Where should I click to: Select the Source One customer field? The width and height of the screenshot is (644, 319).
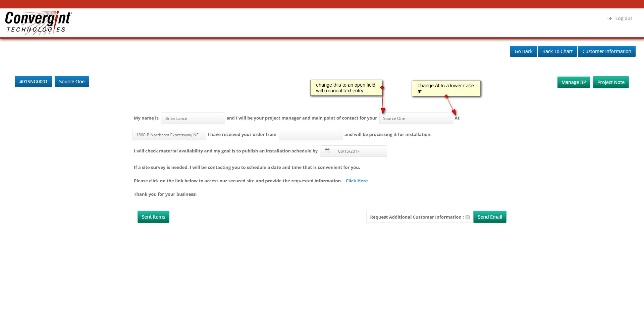[416, 118]
